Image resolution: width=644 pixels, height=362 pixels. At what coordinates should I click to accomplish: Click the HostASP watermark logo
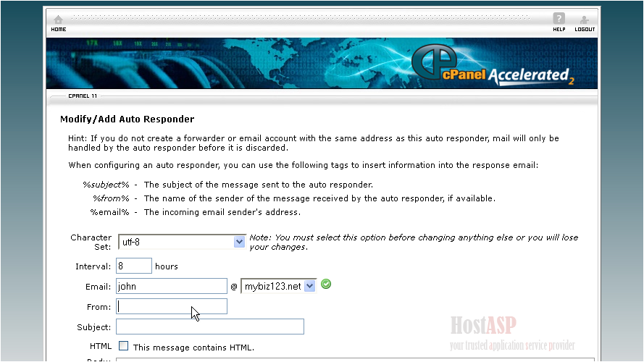pyautogui.click(x=483, y=324)
